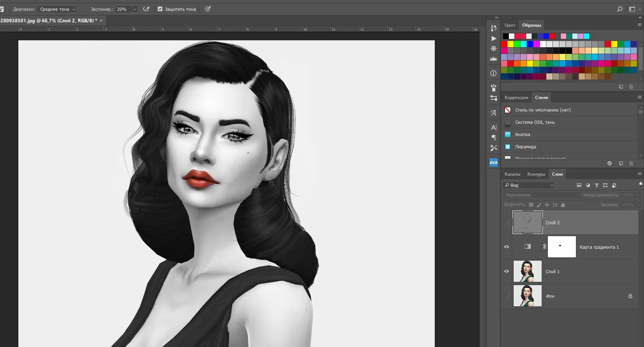This screenshot has height=347, width=644.
Task: Open the AVA plugin panel
Action: click(x=493, y=163)
